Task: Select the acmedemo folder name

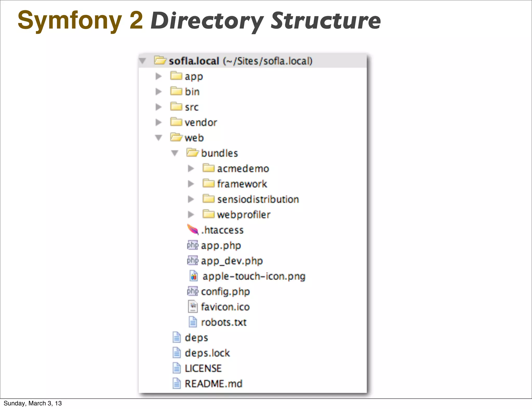Action: 243,169
